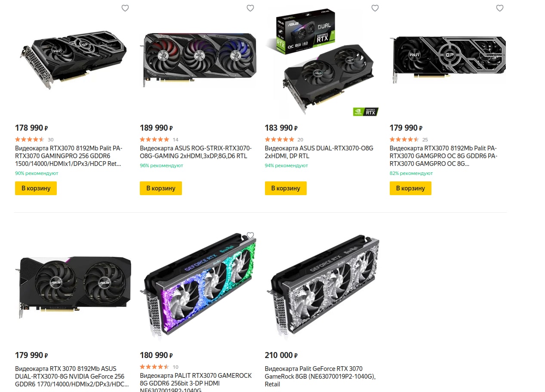545x392 pixels.
Task: Toggle heart on PALIT GAMEROCK 180 990 card
Action: point(250,235)
